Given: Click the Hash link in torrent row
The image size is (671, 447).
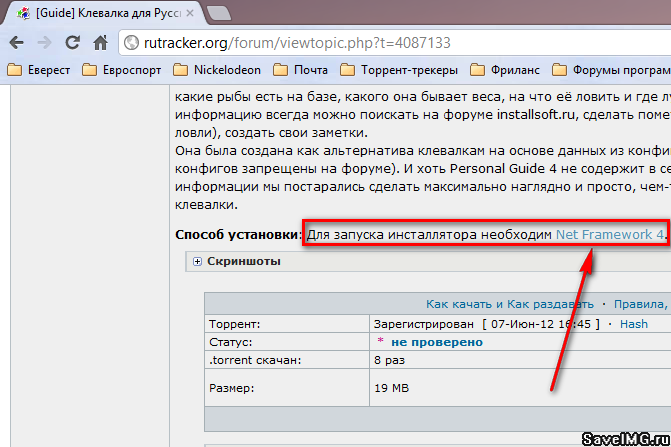Looking at the screenshot, I should tap(633, 324).
